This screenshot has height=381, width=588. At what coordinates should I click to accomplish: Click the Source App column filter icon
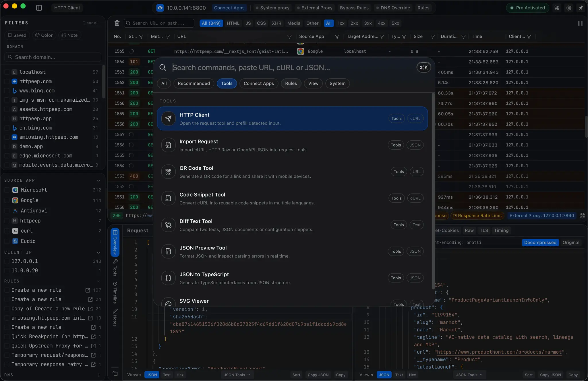coord(337,37)
